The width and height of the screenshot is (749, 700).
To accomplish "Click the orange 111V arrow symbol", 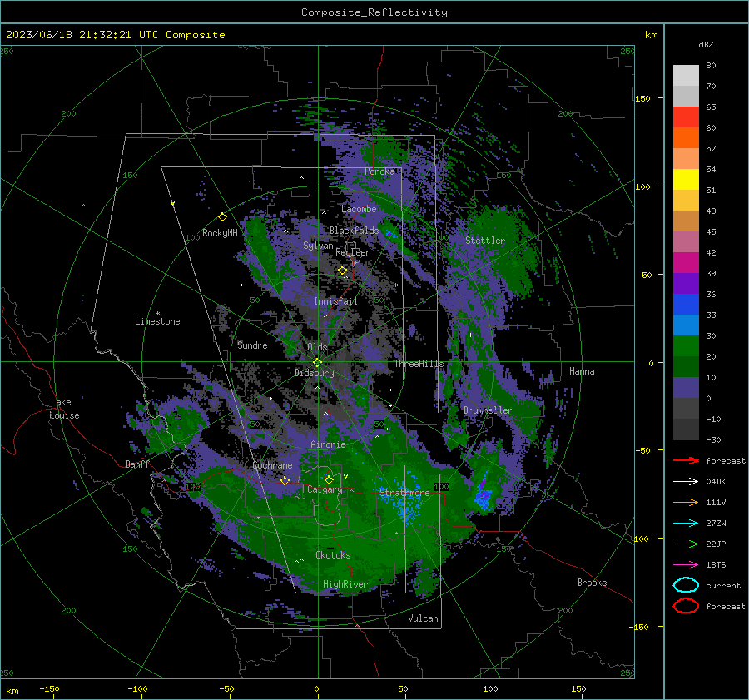I will (686, 502).
